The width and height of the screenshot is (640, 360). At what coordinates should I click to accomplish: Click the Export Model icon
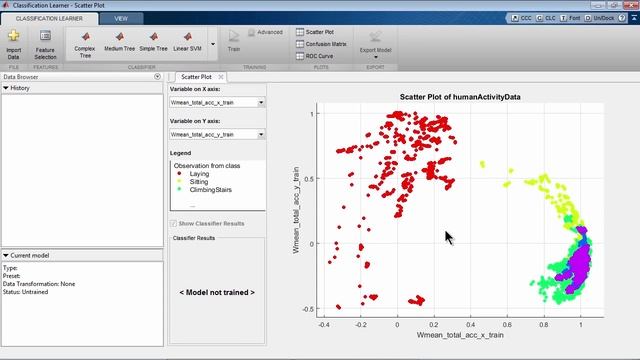pos(375,37)
